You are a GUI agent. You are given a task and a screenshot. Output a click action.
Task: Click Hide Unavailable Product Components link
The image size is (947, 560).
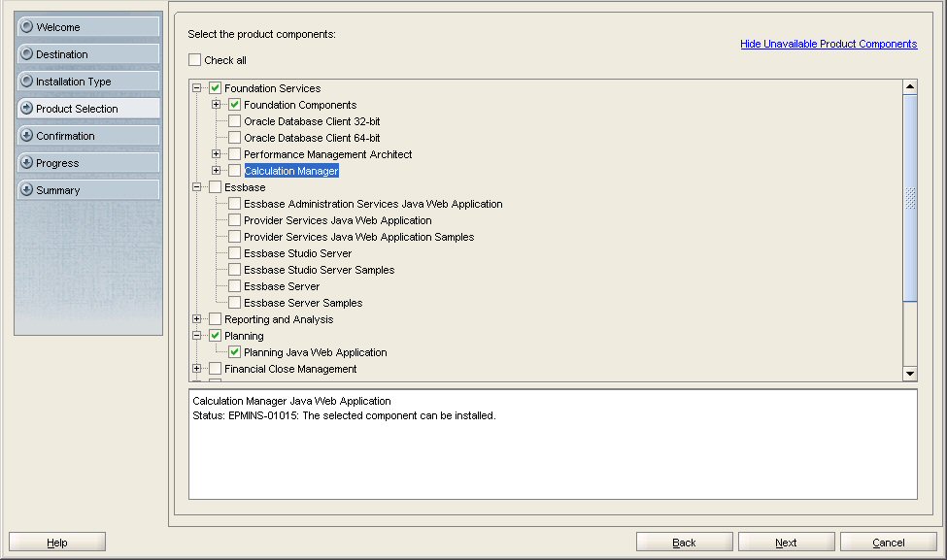tap(829, 44)
